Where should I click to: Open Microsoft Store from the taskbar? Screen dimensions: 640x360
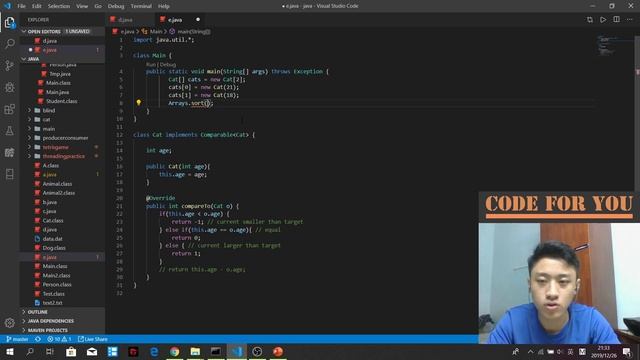71,351
